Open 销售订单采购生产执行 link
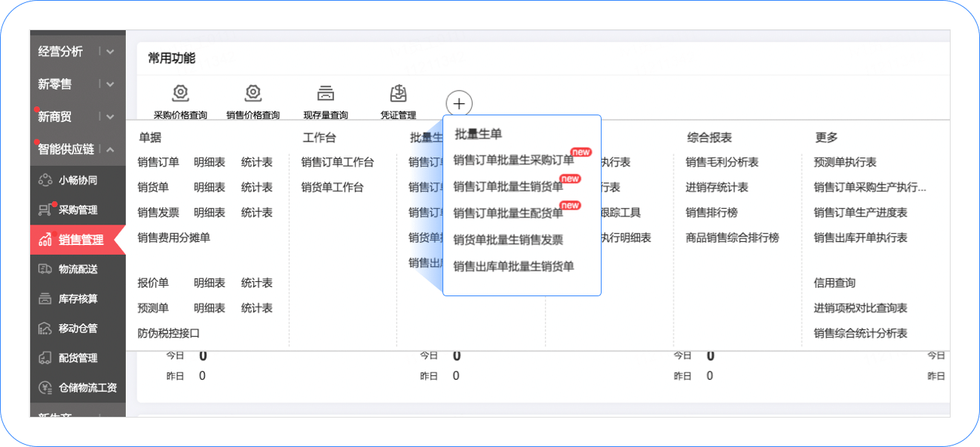The width and height of the screenshot is (980, 447). (x=870, y=188)
